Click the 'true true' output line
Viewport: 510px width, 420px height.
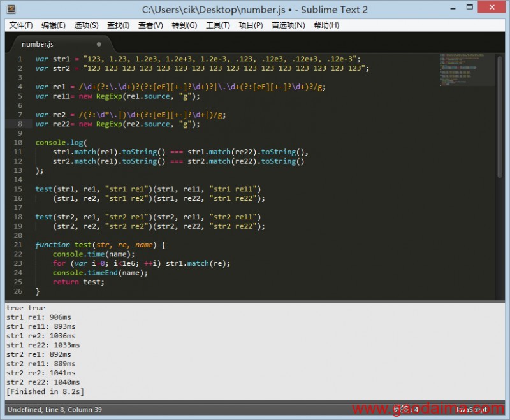[25, 308]
